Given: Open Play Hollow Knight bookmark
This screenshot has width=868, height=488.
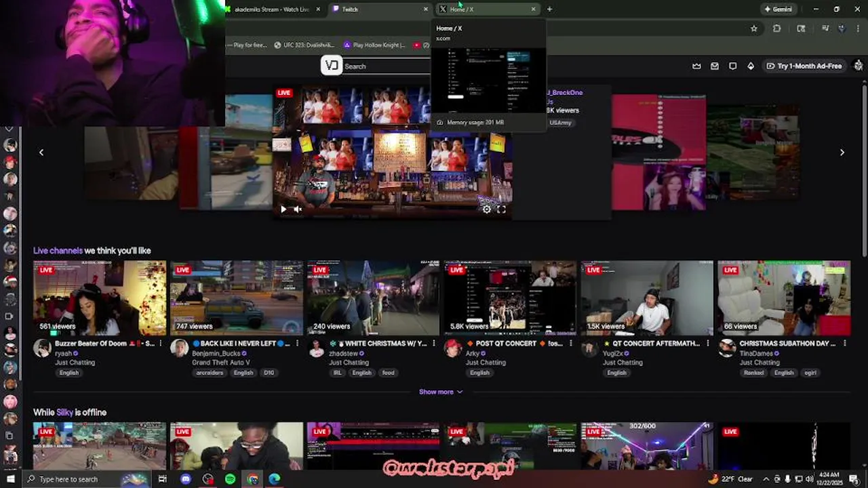Looking at the screenshot, I should (374, 45).
